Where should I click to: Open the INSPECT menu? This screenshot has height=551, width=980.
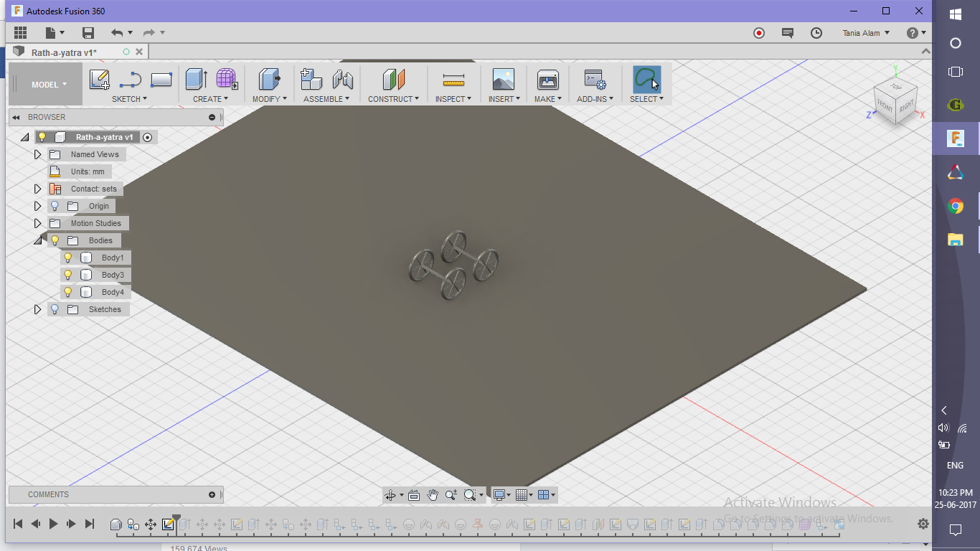453,99
